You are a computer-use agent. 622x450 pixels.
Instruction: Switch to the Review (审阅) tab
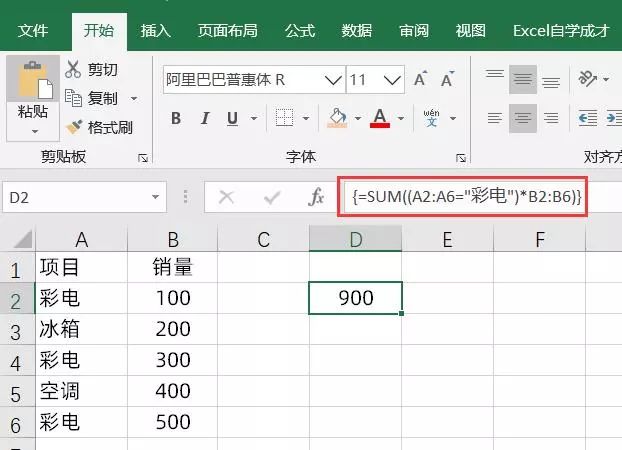pyautogui.click(x=414, y=31)
